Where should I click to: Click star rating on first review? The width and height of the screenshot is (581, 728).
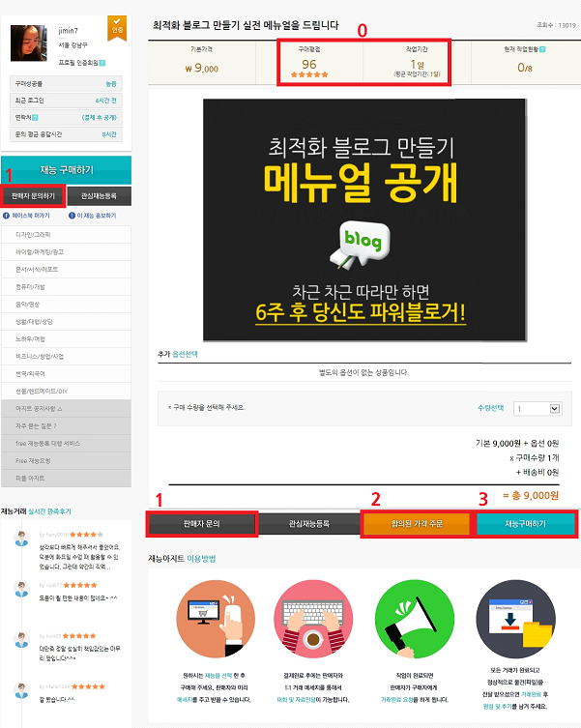(86, 535)
